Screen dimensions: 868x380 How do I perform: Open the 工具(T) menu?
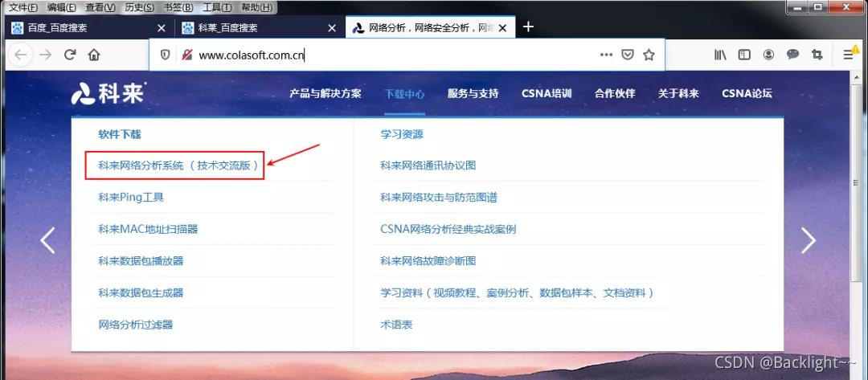point(216,8)
